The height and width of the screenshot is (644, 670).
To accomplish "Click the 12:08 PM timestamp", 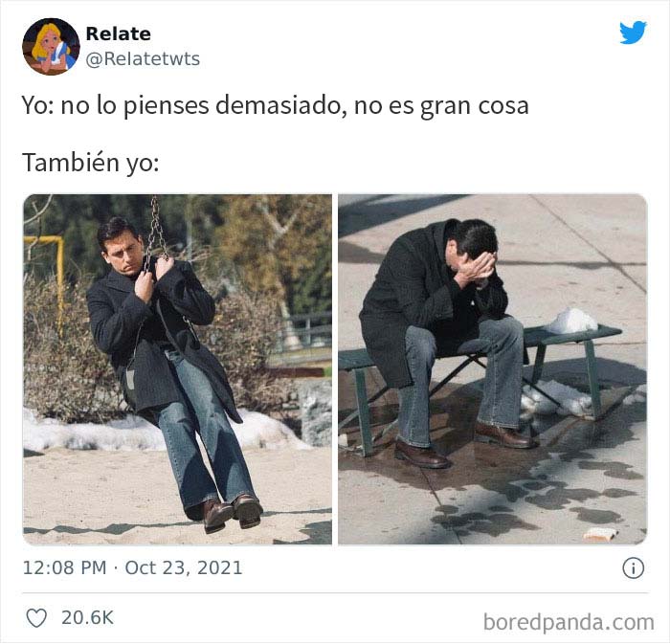I will 64,568.
